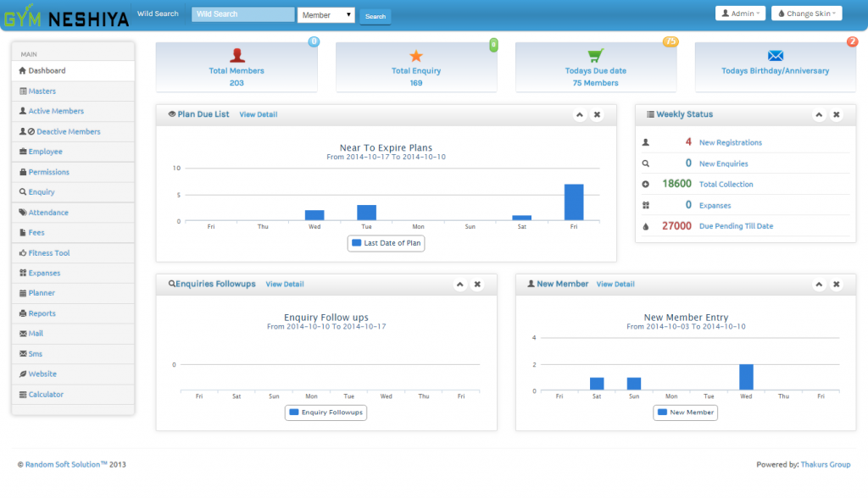Click the New Registrations link
The height and width of the screenshot is (498, 868).
click(730, 143)
